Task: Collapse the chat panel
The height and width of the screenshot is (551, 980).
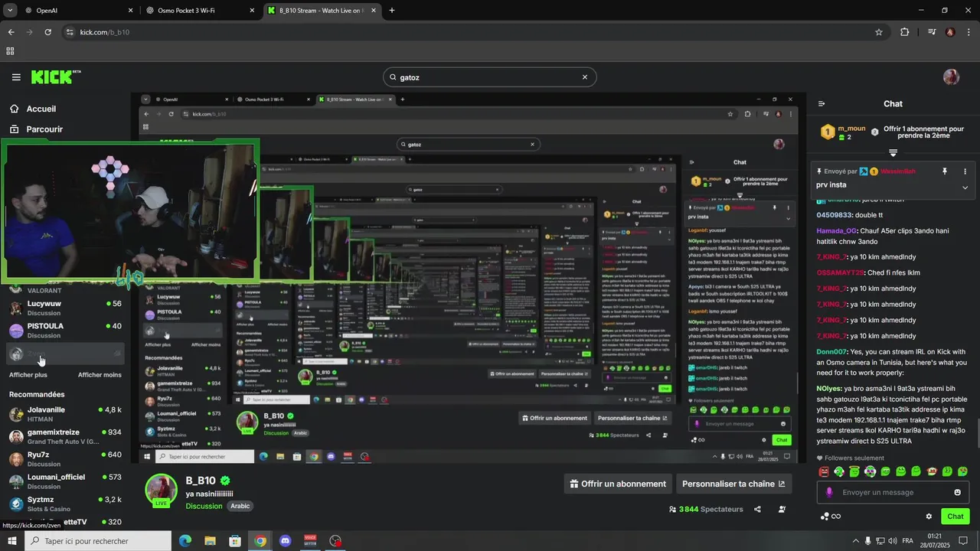Action: coord(822,104)
